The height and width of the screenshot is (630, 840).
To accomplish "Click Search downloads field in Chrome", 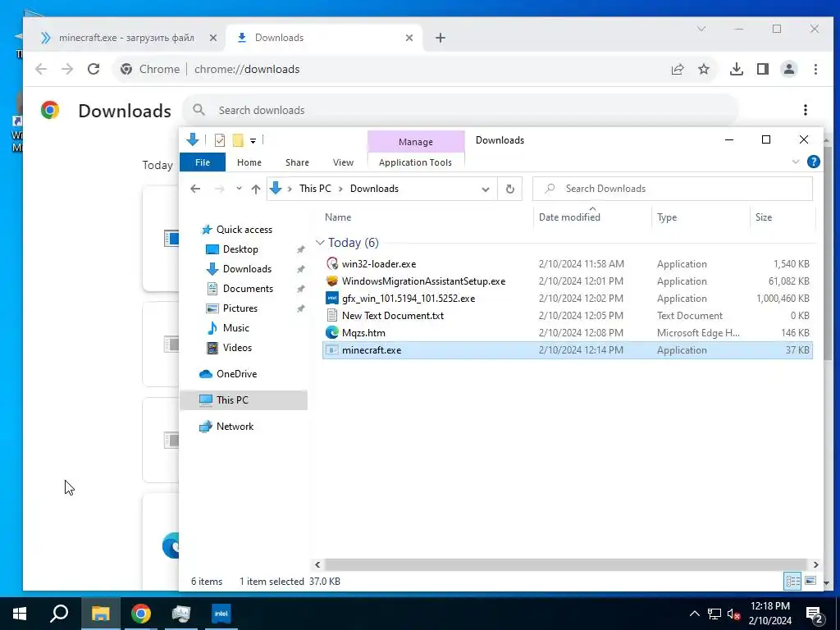I will 461,111.
